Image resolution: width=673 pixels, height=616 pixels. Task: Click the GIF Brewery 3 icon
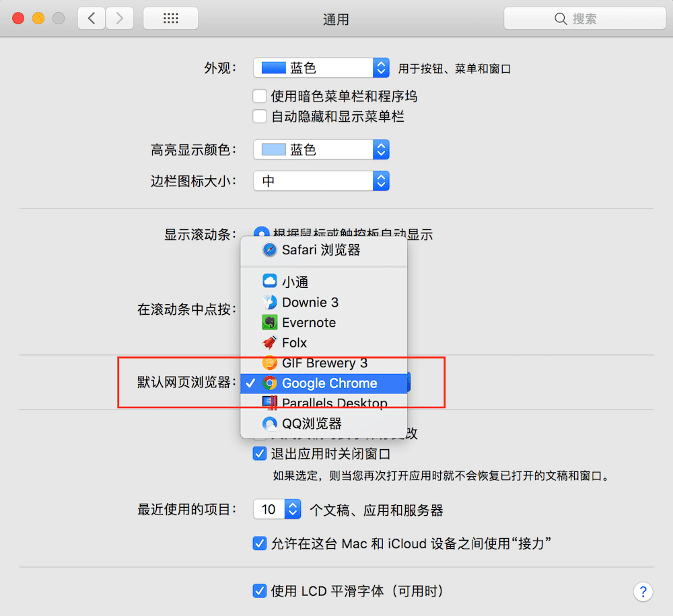[x=270, y=363]
